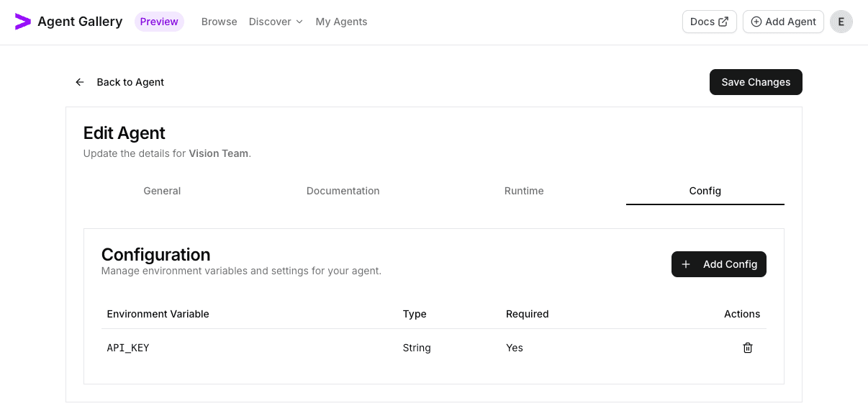The height and width of the screenshot is (419, 868).
Task: Click the plus icon on Add Agent
Action: tap(756, 22)
